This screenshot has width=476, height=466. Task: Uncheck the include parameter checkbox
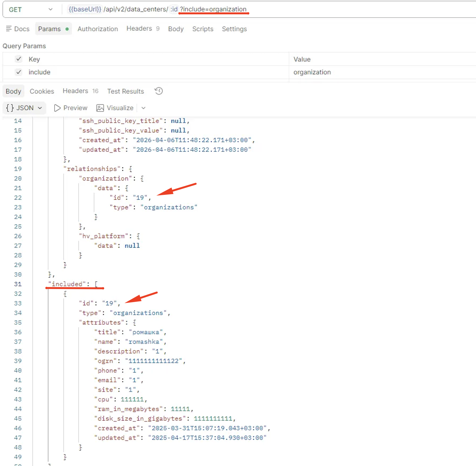click(19, 72)
